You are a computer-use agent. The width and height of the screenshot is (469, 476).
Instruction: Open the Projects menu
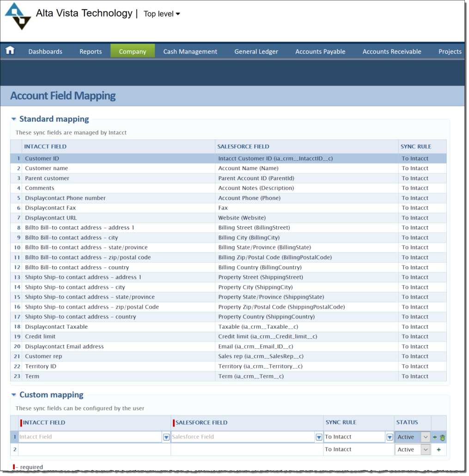tap(450, 51)
